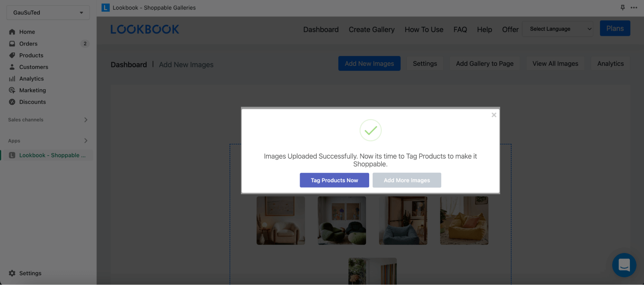Open Create Gallery in top navigation

(x=371, y=29)
